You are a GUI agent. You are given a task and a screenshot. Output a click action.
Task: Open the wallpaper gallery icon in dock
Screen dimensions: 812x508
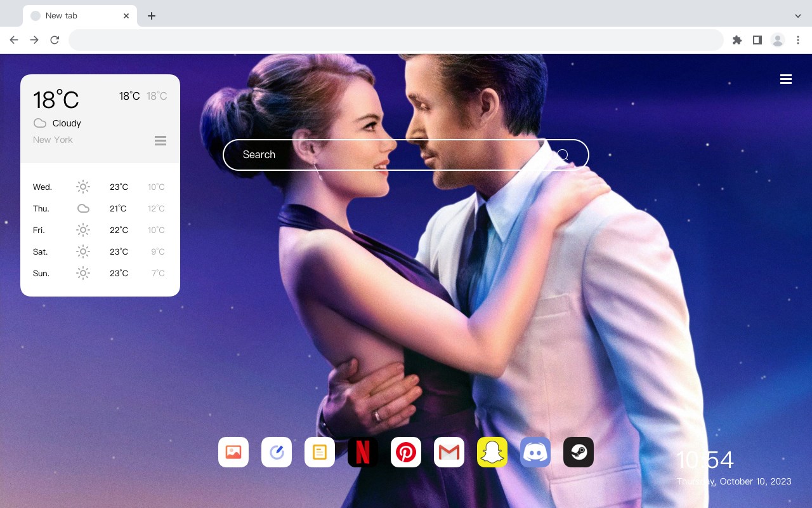coord(233,452)
